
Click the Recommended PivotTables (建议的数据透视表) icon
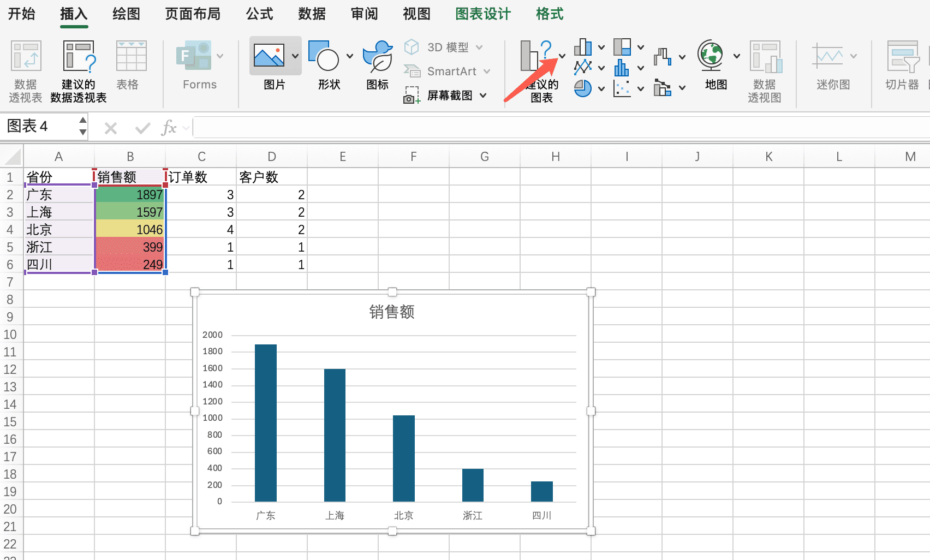coord(79,56)
